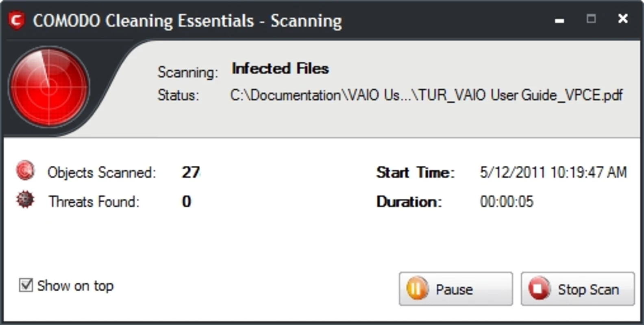Click the objects scanned count 27
This screenshot has width=644, height=325.
[191, 172]
